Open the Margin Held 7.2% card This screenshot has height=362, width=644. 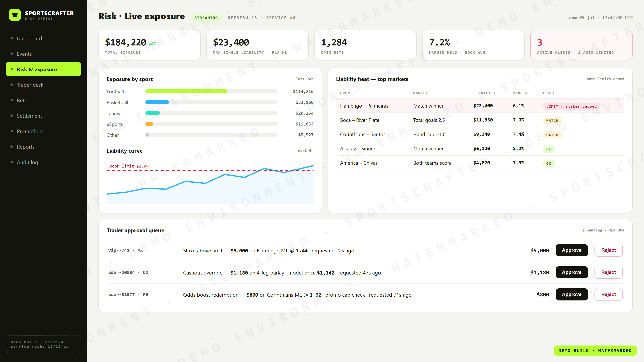click(x=473, y=45)
